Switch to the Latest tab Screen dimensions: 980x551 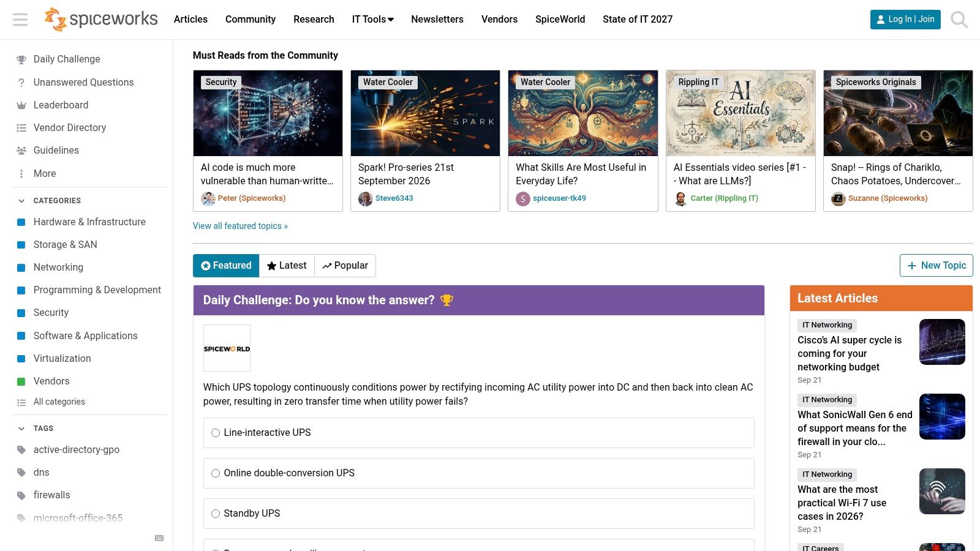coord(287,266)
